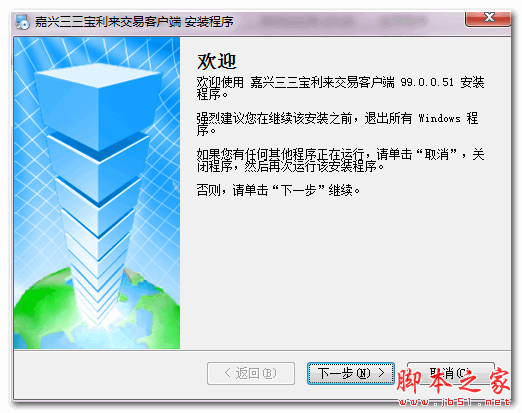Click the left chevron on the 返回 button

pyautogui.click(x=228, y=373)
